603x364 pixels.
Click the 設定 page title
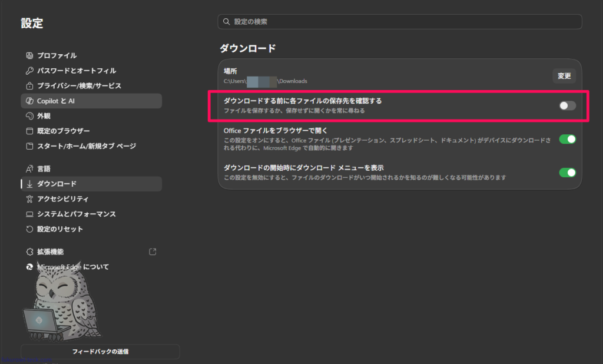[32, 23]
